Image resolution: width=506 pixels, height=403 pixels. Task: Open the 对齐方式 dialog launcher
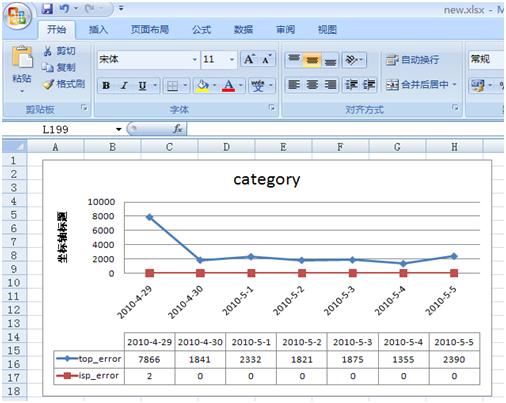point(455,107)
